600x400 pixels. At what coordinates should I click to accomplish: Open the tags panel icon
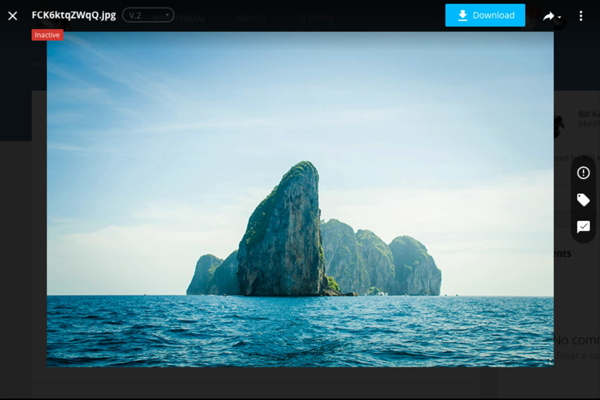coord(583,200)
